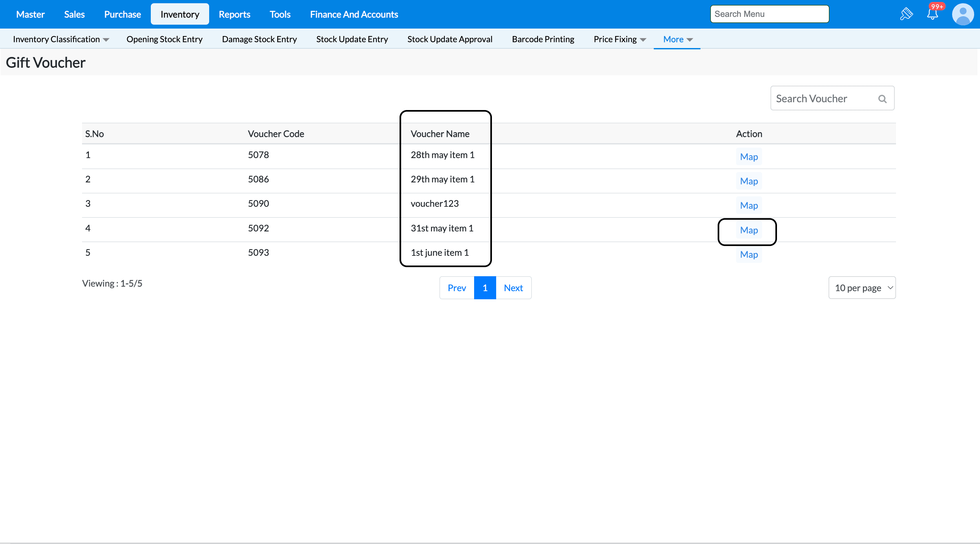
Task: Click the Prev pagination button
Action: coord(457,288)
